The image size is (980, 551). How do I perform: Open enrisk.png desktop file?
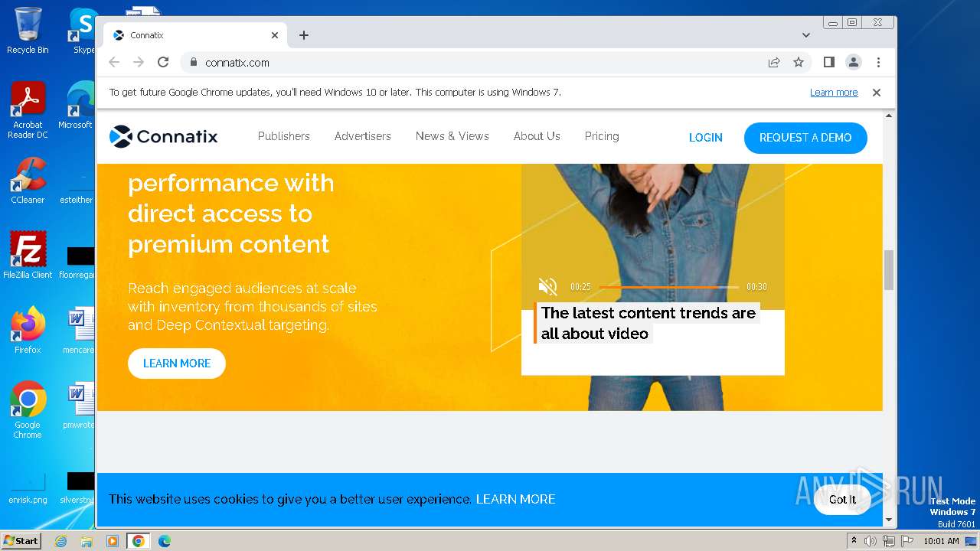coord(28,489)
